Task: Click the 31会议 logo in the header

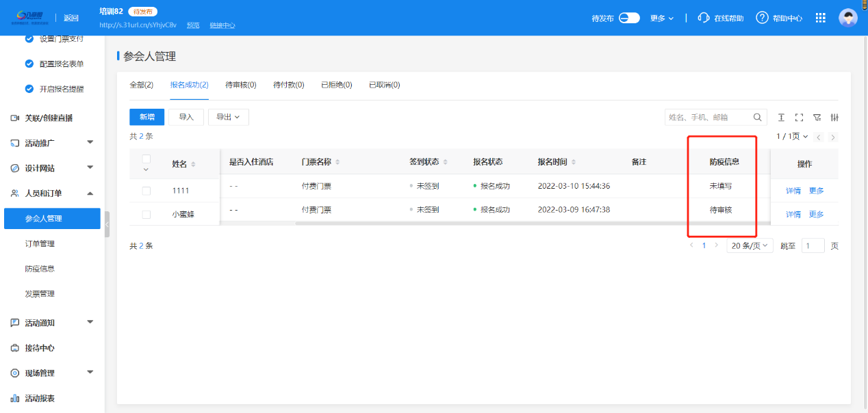Action: tap(29, 17)
